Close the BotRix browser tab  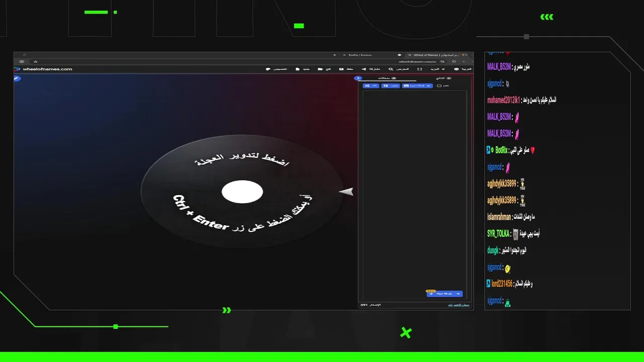tap(344, 55)
